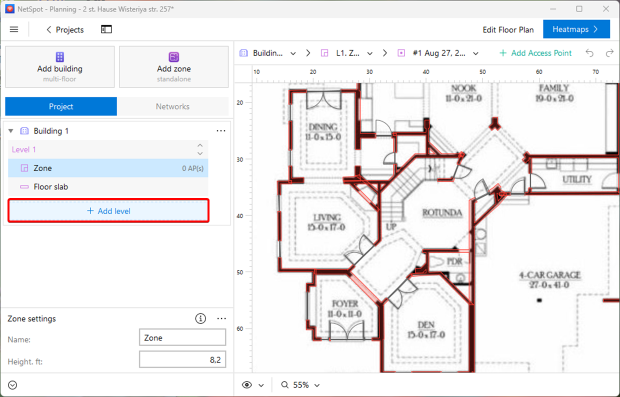Click the DEN room label on plan
This screenshot has height=397, width=620.
[426, 330]
